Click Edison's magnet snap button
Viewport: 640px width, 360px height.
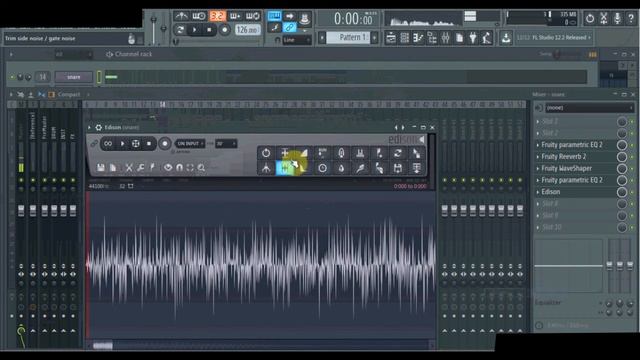pyautogui.click(x=179, y=167)
